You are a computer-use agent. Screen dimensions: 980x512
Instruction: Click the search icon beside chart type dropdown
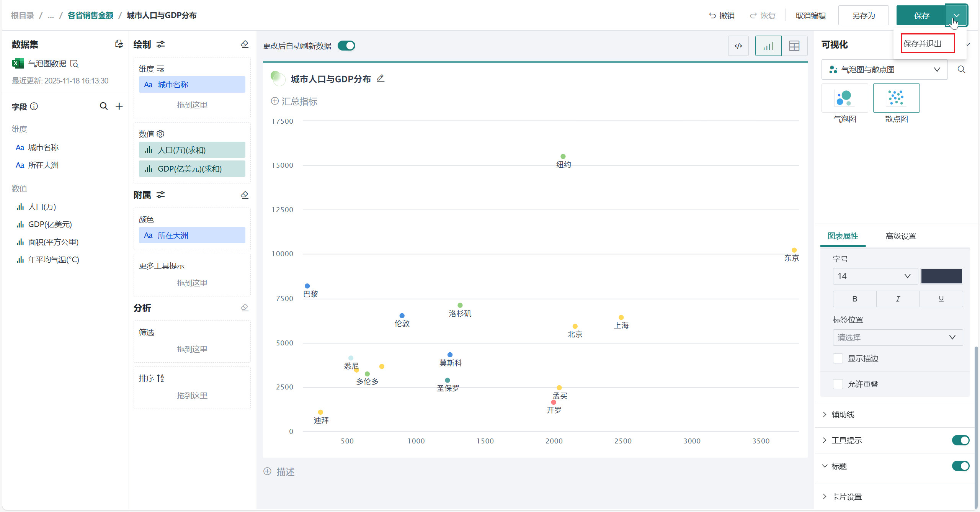pos(961,69)
